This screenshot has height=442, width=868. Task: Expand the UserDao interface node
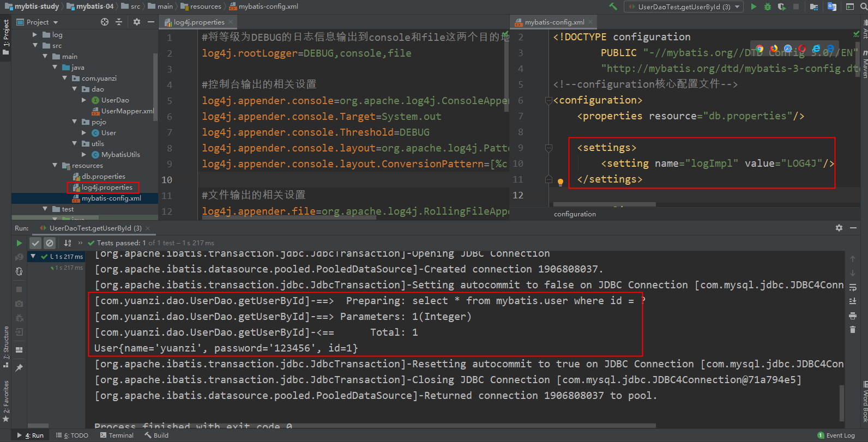pos(84,100)
